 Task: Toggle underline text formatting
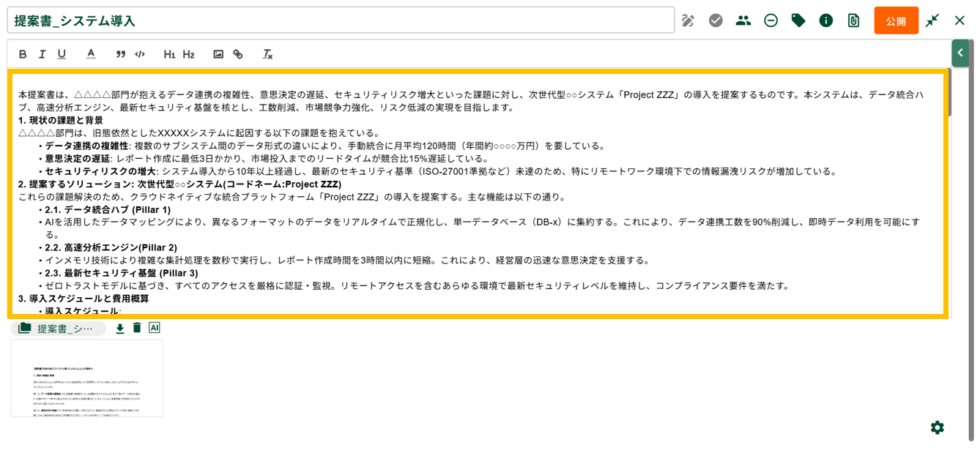point(62,54)
